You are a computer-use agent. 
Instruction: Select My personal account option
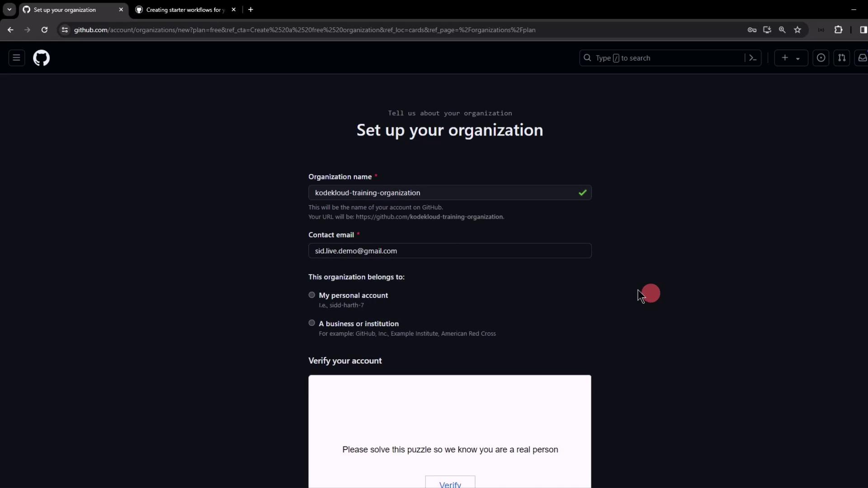point(312,295)
